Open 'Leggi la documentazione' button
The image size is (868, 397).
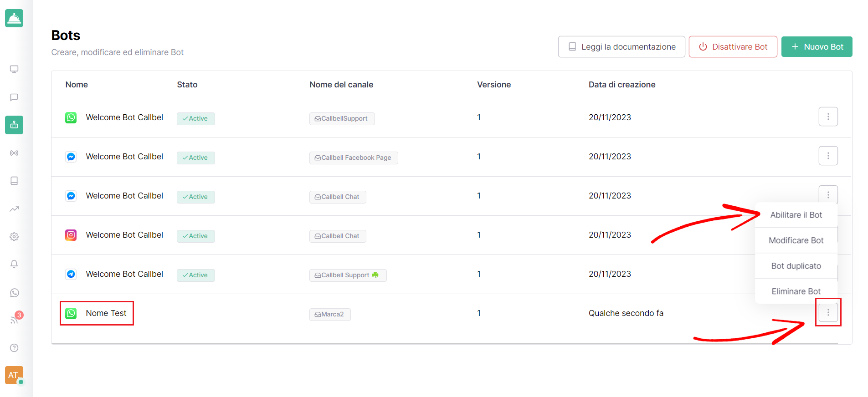pyautogui.click(x=621, y=47)
